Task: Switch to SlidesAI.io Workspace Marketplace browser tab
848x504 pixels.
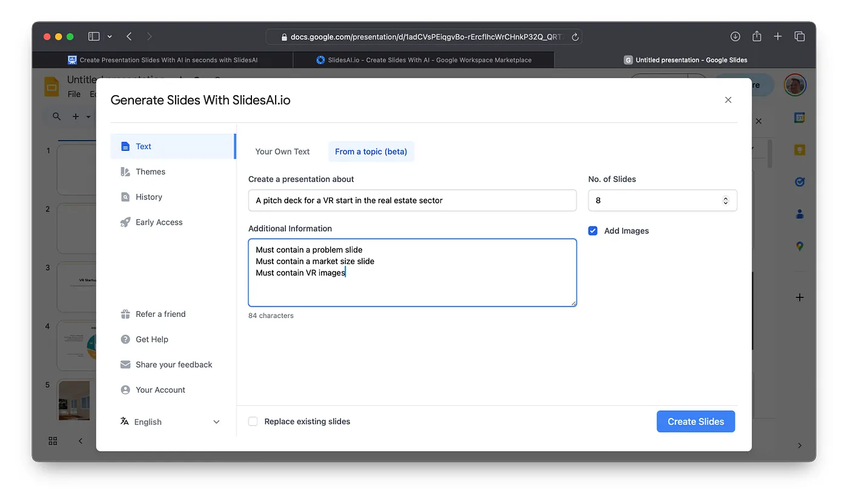Action: pyautogui.click(x=423, y=60)
